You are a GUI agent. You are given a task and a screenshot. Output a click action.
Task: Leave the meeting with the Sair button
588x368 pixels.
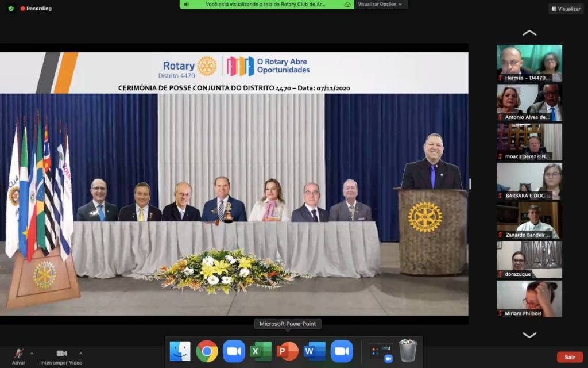coord(569,357)
